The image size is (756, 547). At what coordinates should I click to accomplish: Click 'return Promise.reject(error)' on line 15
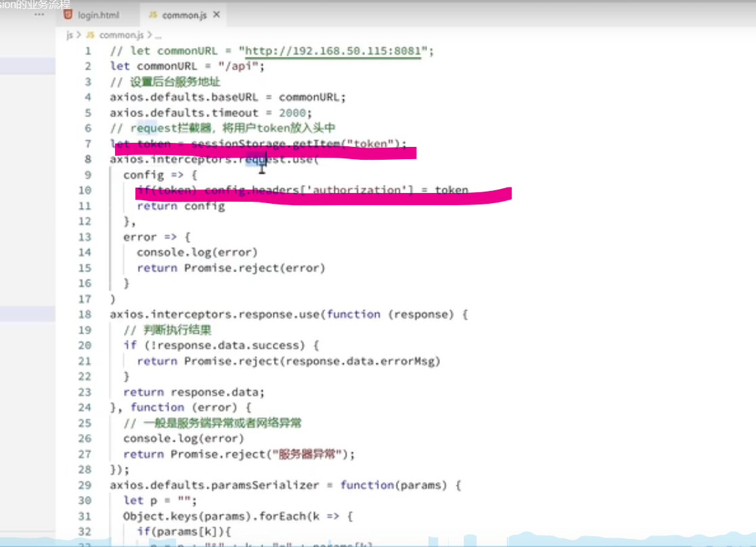pos(231,267)
